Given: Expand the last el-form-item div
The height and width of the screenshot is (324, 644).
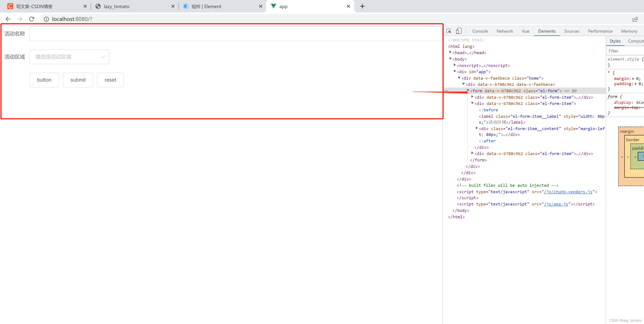Looking at the screenshot, I should point(472,153).
